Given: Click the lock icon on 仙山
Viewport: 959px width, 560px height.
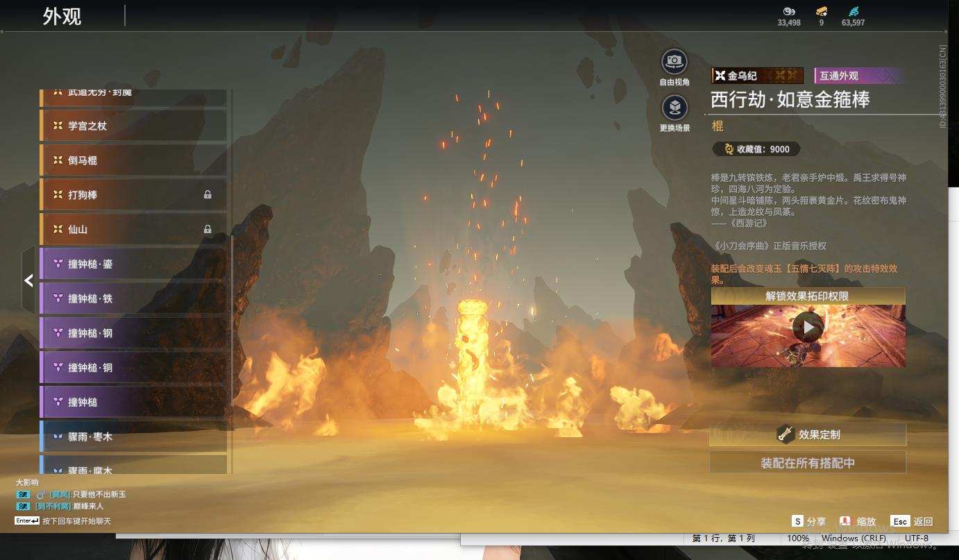Looking at the screenshot, I should point(207,229).
